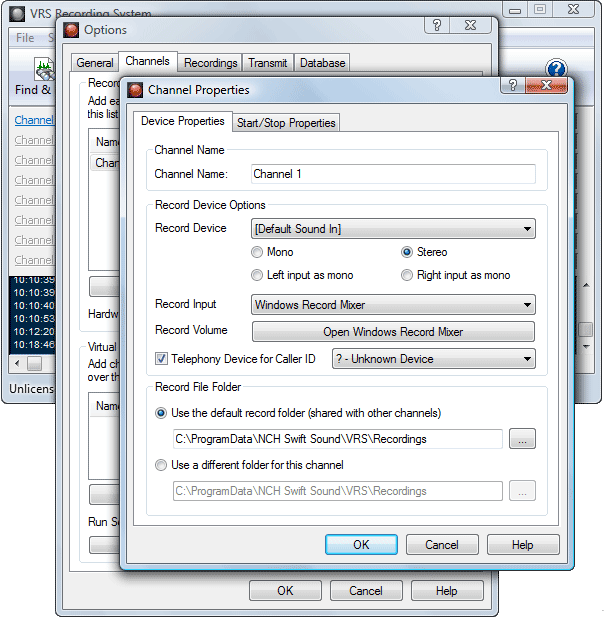The height and width of the screenshot is (618, 604).
Task: Open the Channels tab in Options
Action: pos(147,61)
